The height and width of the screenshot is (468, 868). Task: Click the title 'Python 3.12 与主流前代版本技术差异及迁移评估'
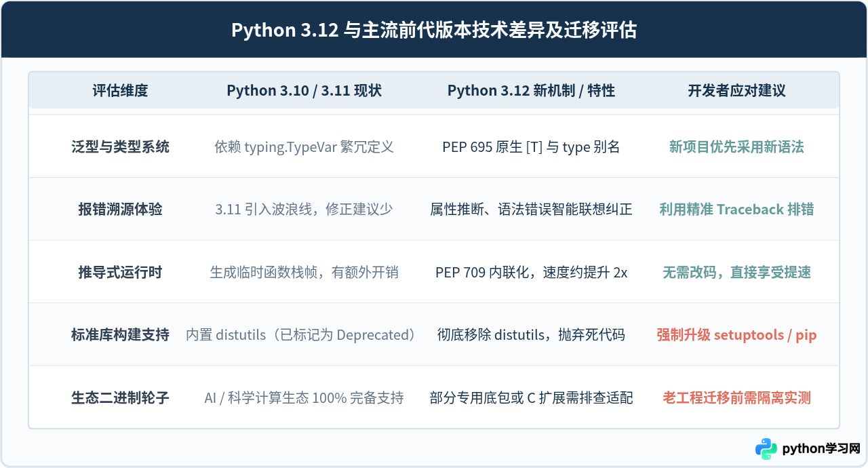(x=434, y=31)
